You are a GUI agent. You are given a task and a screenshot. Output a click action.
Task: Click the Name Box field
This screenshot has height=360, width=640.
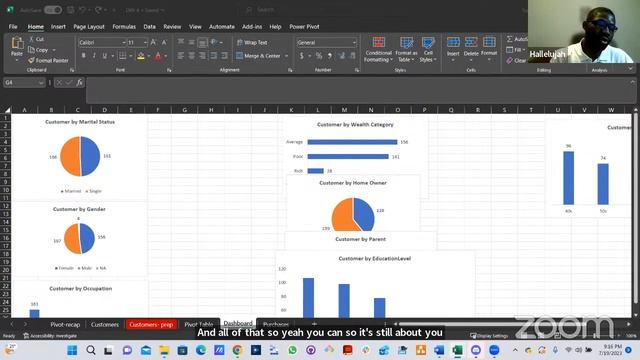click(x=24, y=82)
